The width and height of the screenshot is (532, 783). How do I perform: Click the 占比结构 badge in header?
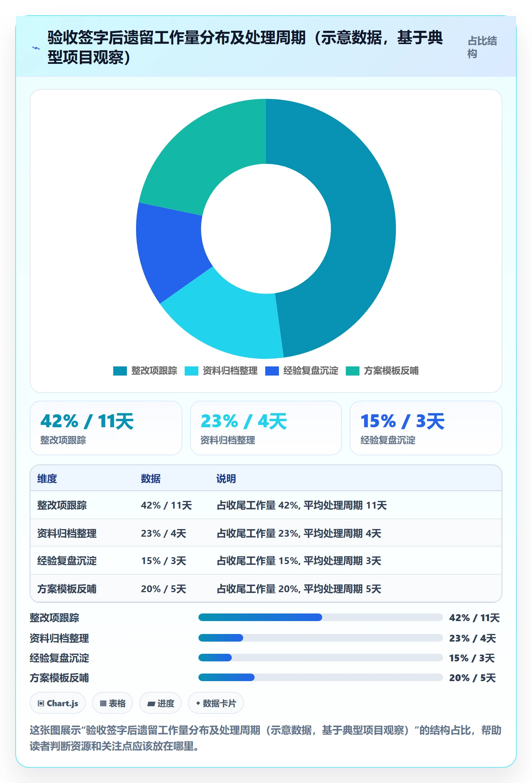[x=482, y=47]
